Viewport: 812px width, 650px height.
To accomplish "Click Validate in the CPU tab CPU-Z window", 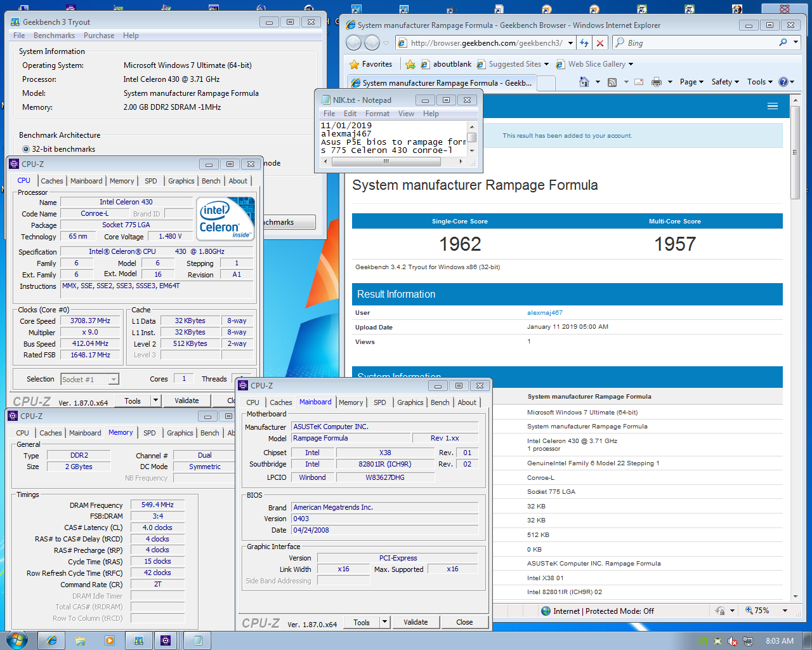I will (x=187, y=401).
